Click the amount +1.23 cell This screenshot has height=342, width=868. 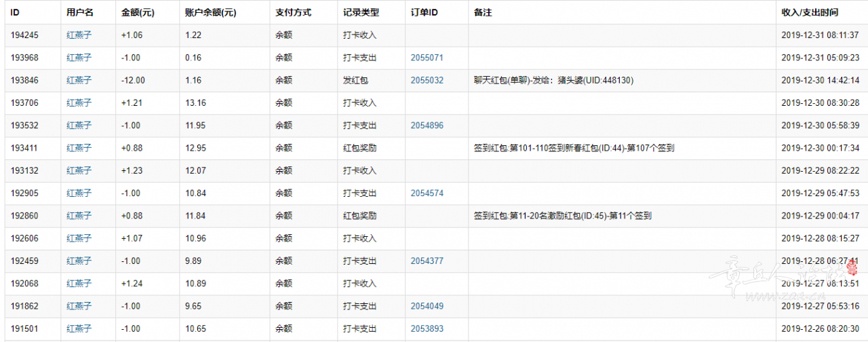pos(147,171)
